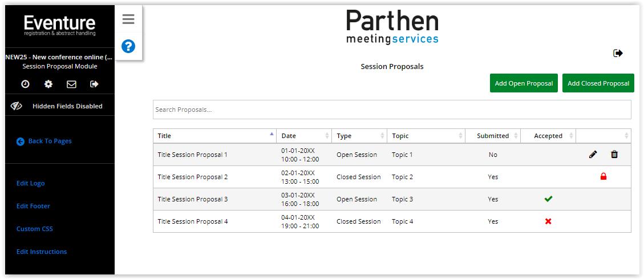The image size is (644, 279).
Task: Click red lock icon for Proposal 2
Action: point(604,177)
